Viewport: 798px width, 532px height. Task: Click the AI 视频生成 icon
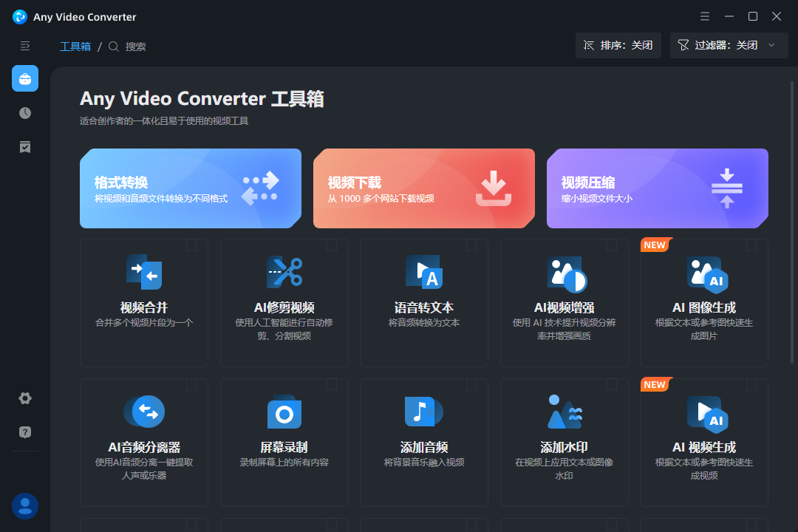click(707, 413)
